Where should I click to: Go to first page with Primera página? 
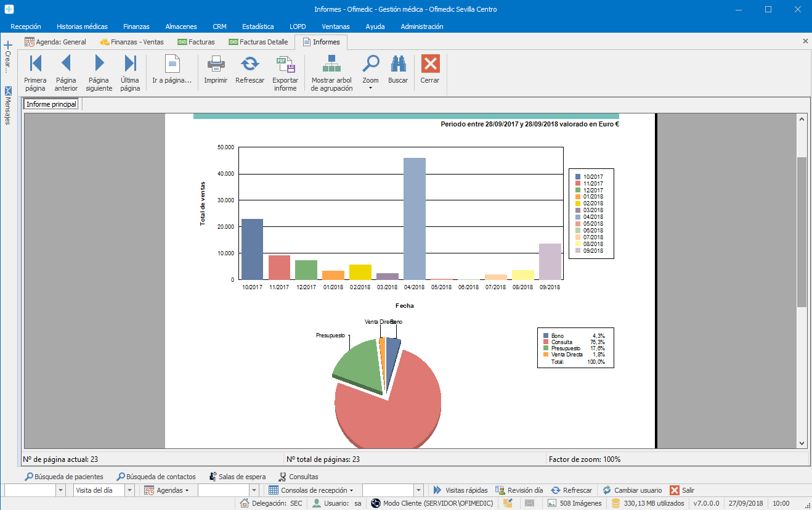(x=35, y=64)
